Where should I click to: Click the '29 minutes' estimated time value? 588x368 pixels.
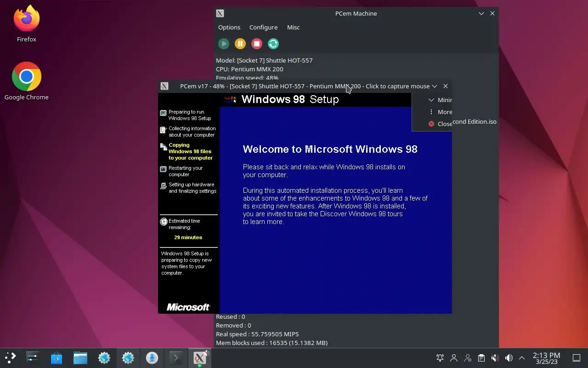pos(188,237)
